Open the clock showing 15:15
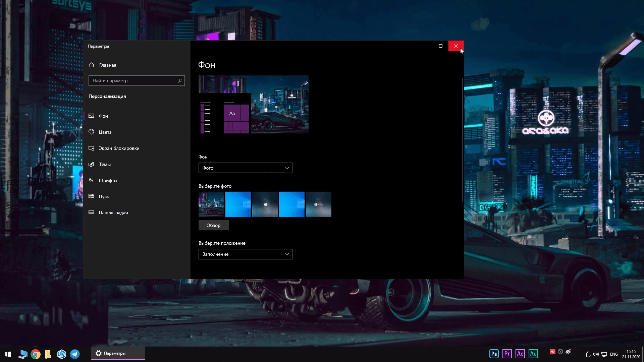Image resolution: width=644 pixels, height=362 pixels. pyautogui.click(x=631, y=354)
